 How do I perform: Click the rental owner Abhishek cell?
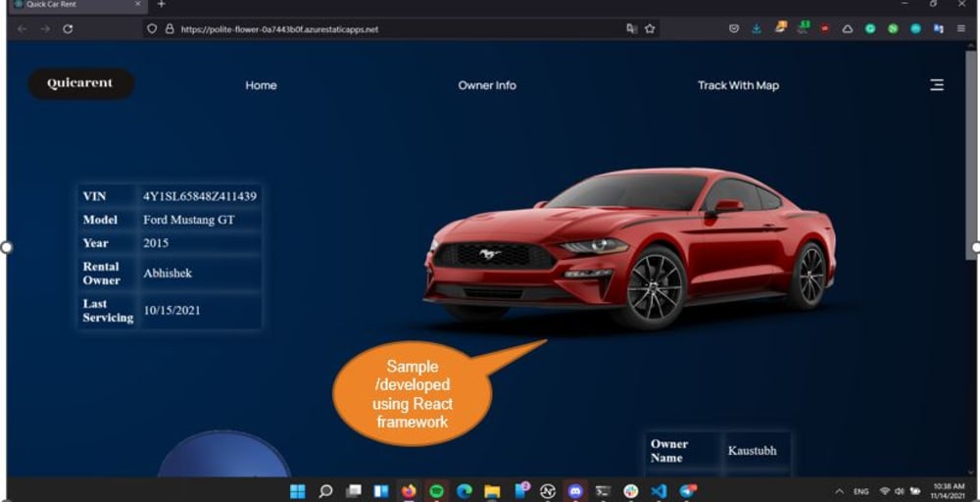pyautogui.click(x=200, y=274)
